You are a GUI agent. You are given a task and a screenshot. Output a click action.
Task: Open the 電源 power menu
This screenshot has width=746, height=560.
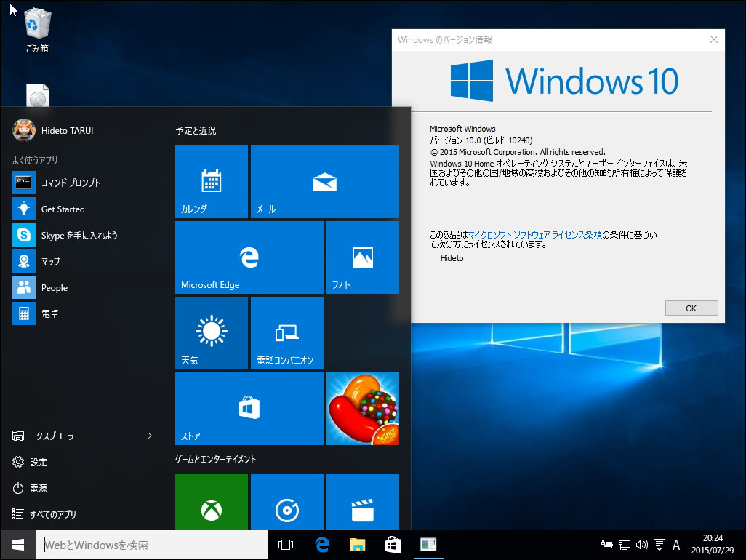[x=38, y=488]
